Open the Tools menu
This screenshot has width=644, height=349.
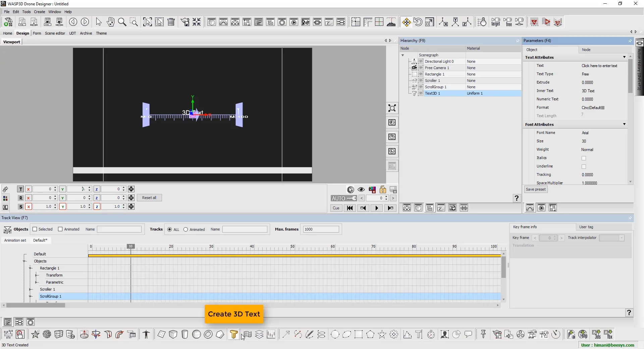pyautogui.click(x=26, y=12)
